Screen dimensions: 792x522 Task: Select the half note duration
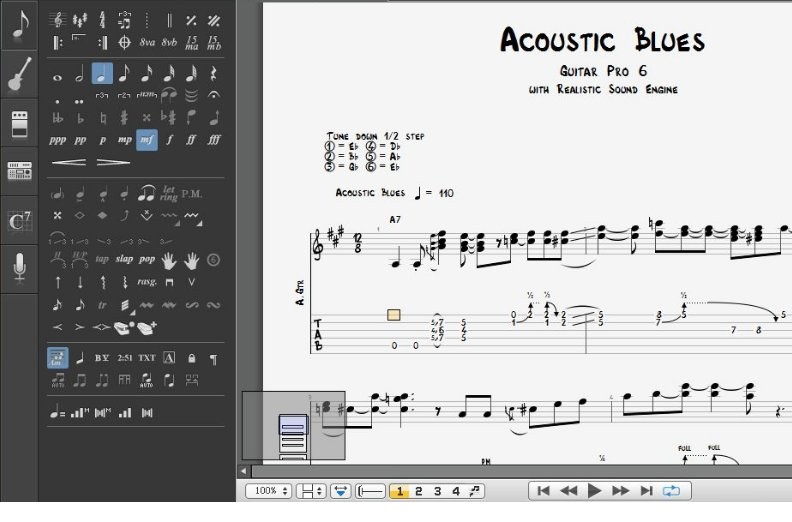[80, 74]
